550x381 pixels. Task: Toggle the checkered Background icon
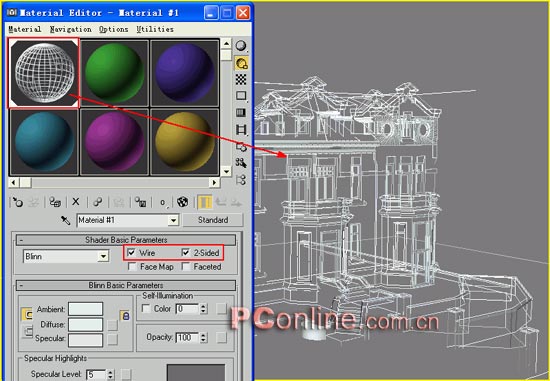241,80
